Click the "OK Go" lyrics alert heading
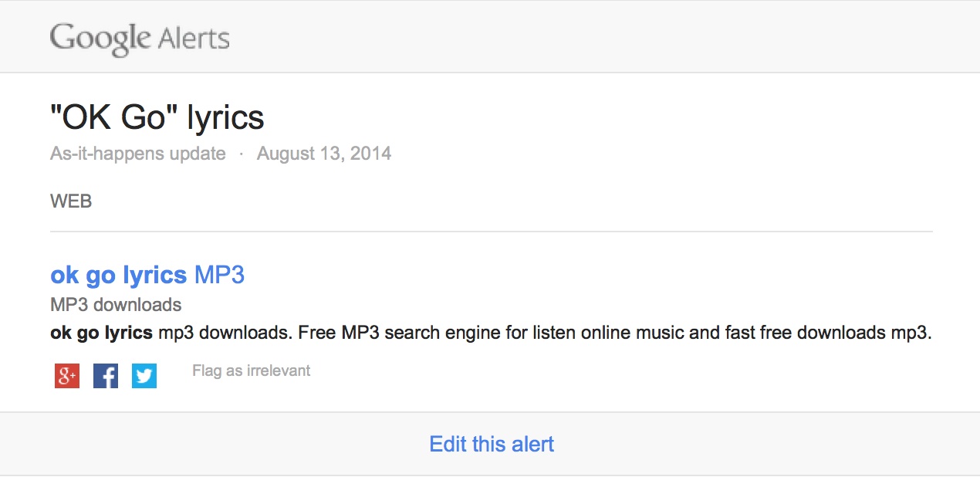The height and width of the screenshot is (477, 980). pyautogui.click(x=157, y=117)
